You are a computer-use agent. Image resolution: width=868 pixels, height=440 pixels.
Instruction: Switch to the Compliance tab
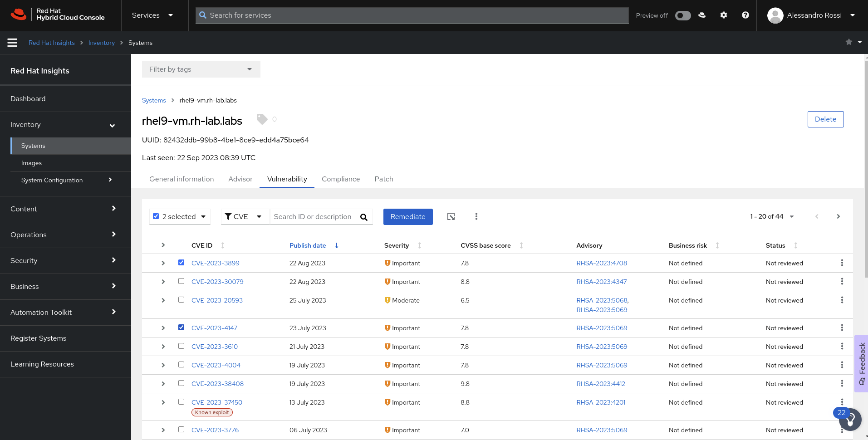click(340, 179)
